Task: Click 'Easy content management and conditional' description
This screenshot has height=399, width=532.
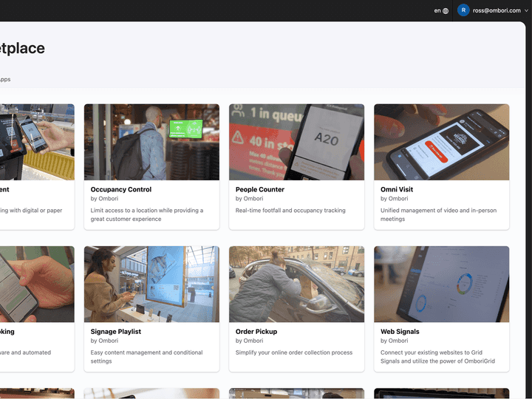Action: pyautogui.click(x=146, y=357)
